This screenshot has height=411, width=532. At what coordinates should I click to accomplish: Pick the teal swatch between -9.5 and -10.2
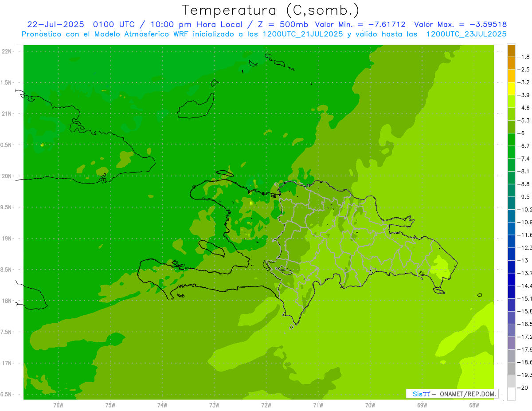tap(511, 203)
